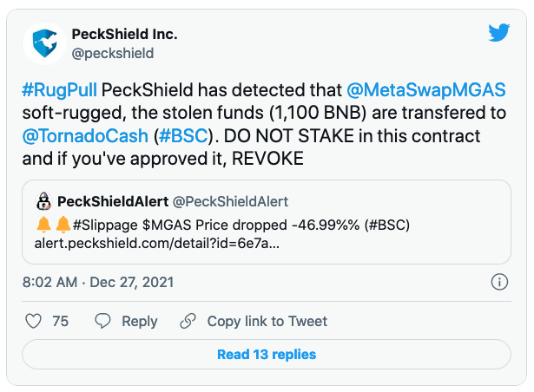Open the tweet info circle icon
The width and height of the screenshot is (534, 392).
click(499, 282)
